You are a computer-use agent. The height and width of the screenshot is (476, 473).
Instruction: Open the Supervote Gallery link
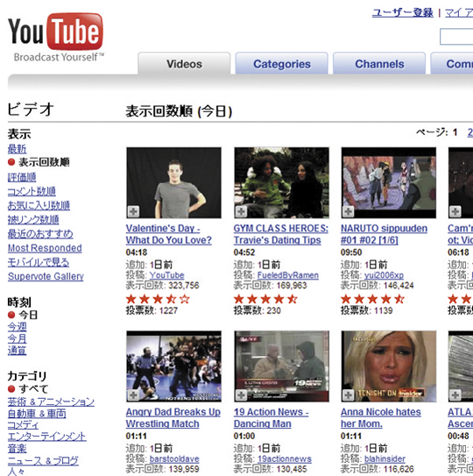click(46, 276)
